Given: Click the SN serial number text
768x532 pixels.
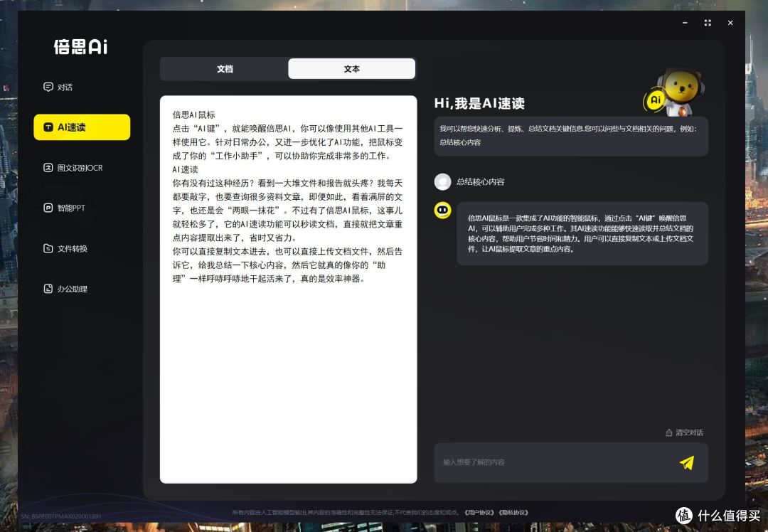Looking at the screenshot, I should point(61,516).
